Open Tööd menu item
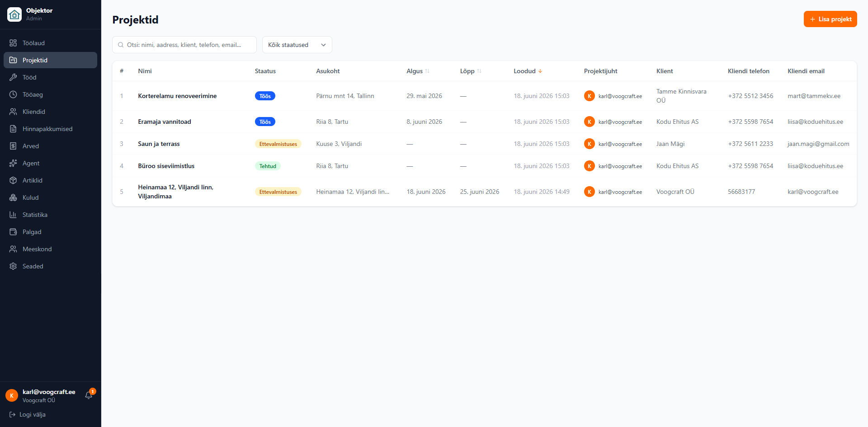The height and width of the screenshot is (427, 868). click(x=50, y=77)
